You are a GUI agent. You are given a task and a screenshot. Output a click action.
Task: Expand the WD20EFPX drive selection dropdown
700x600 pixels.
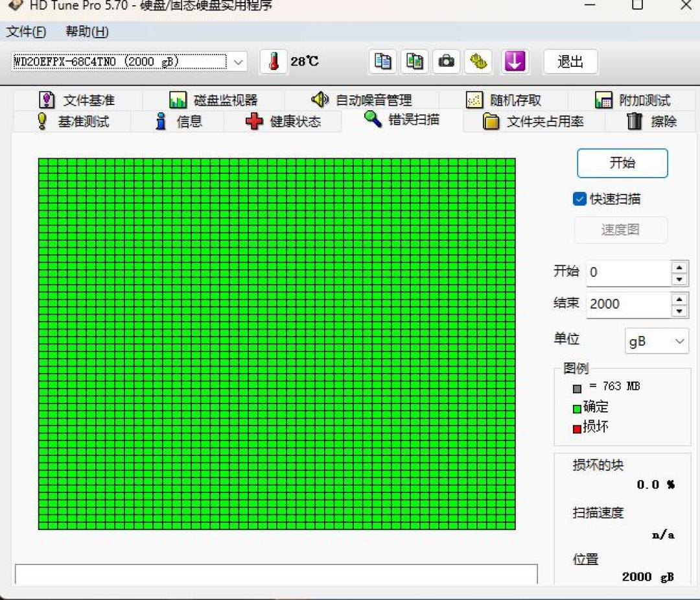click(x=239, y=62)
